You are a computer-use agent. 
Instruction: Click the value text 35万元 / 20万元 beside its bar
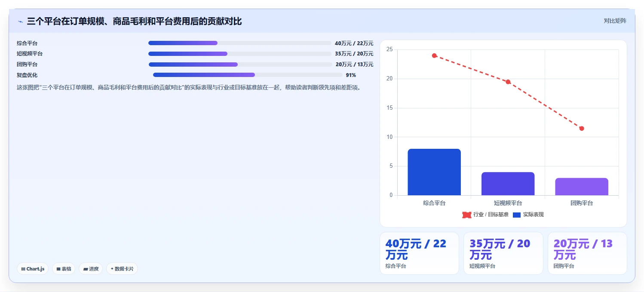(x=354, y=54)
